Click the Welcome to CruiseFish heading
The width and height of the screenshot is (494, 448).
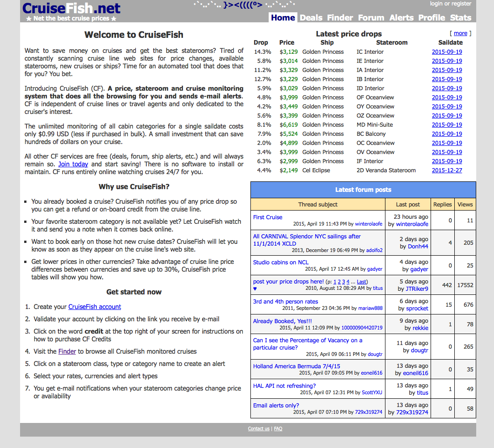[134, 35]
